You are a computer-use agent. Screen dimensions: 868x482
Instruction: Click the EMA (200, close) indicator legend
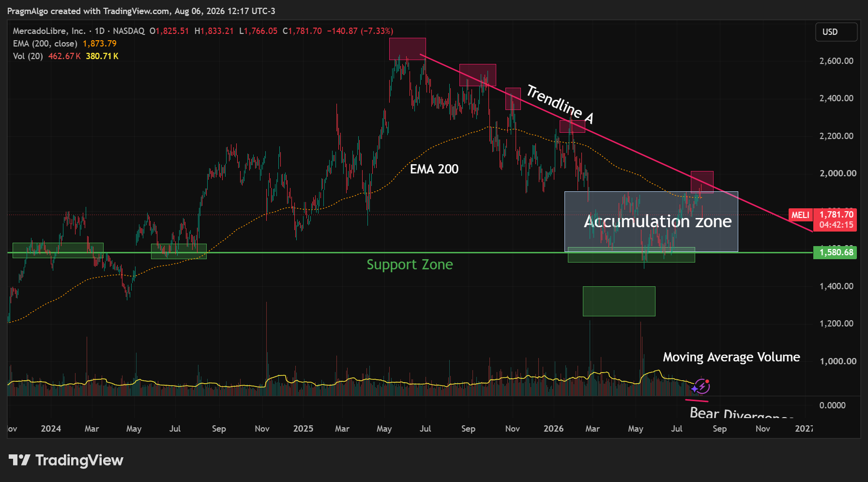[45, 44]
